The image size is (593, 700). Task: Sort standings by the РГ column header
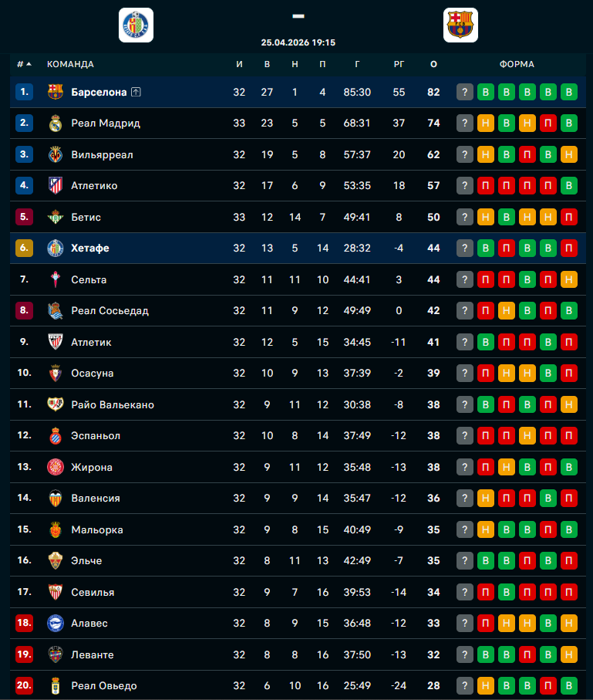click(x=399, y=64)
